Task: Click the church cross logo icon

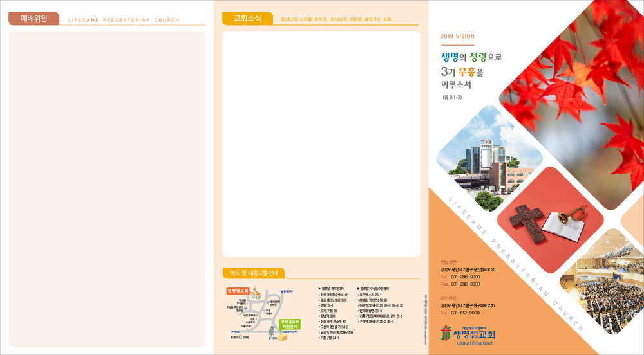Action: [446, 334]
